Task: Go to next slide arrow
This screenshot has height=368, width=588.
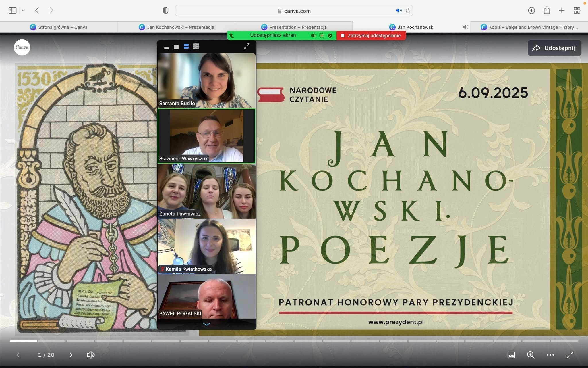Action: coord(71,355)
